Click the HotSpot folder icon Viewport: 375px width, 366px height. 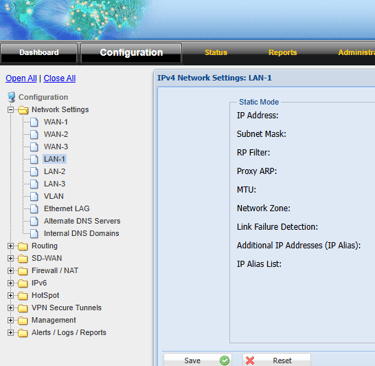[23, 296]
